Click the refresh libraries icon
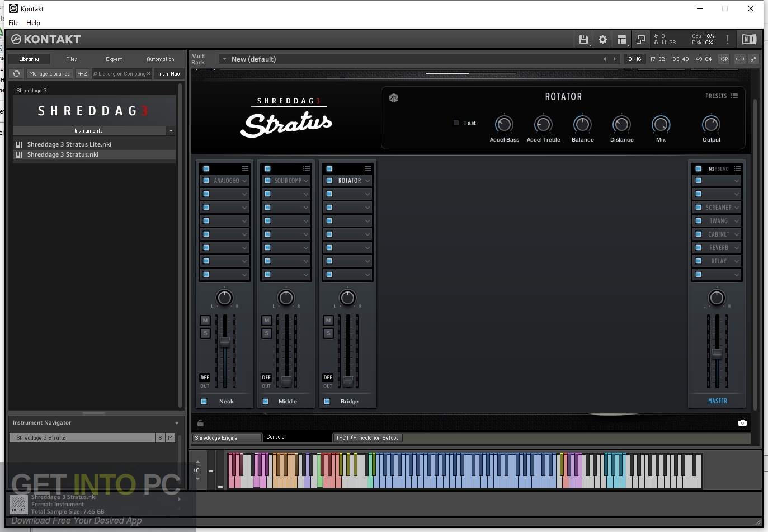This screenshot has width=768, height=532. 17,73
